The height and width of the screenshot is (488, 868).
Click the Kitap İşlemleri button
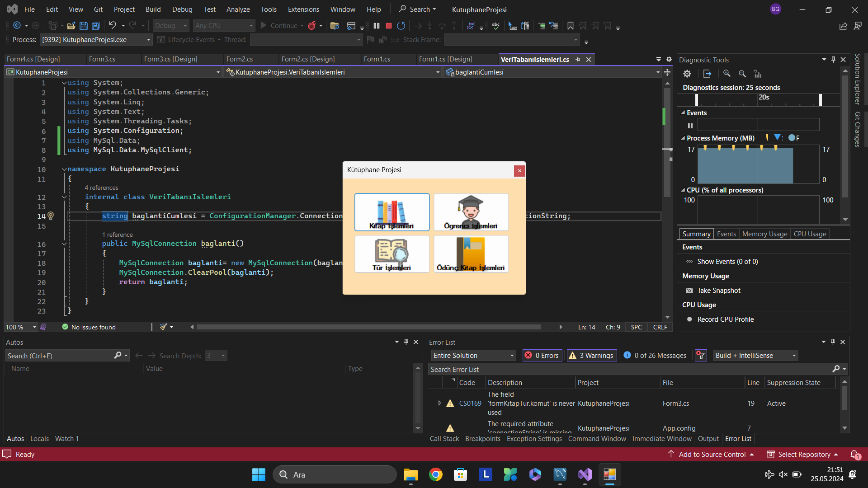(392, 212)
